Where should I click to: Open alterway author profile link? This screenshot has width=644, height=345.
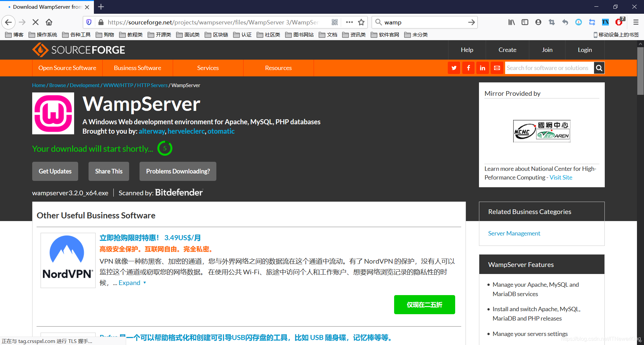pos(152,131)
